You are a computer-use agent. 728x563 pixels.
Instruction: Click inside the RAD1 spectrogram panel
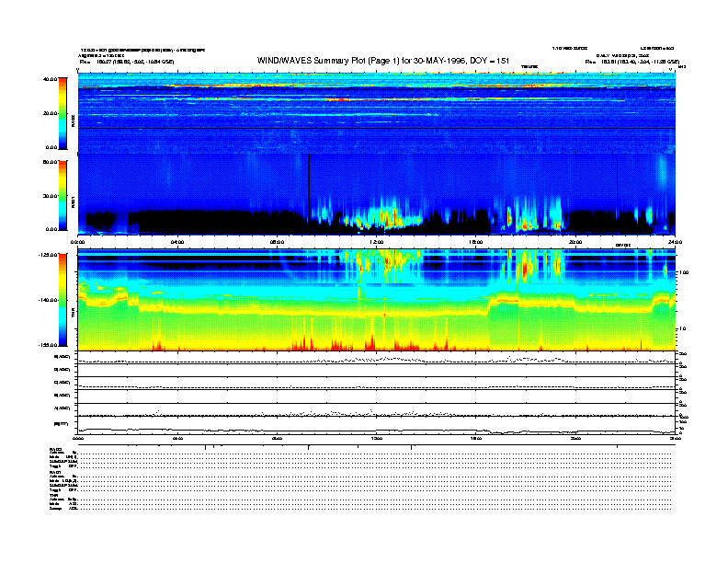[377, 195]
